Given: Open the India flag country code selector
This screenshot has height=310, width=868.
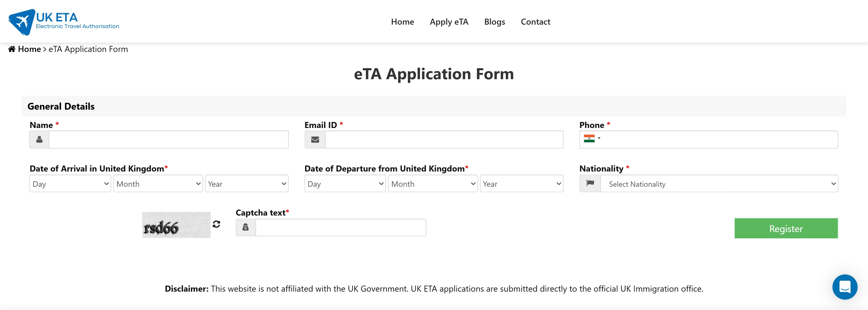Looking at the screenshot, I should click(x=592, y=138).
